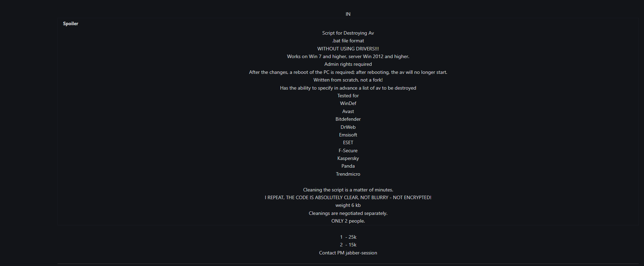This screenshot has width=644, height=266.
Task: Collapse the Spoiler section header
Action: click(70, 23)
